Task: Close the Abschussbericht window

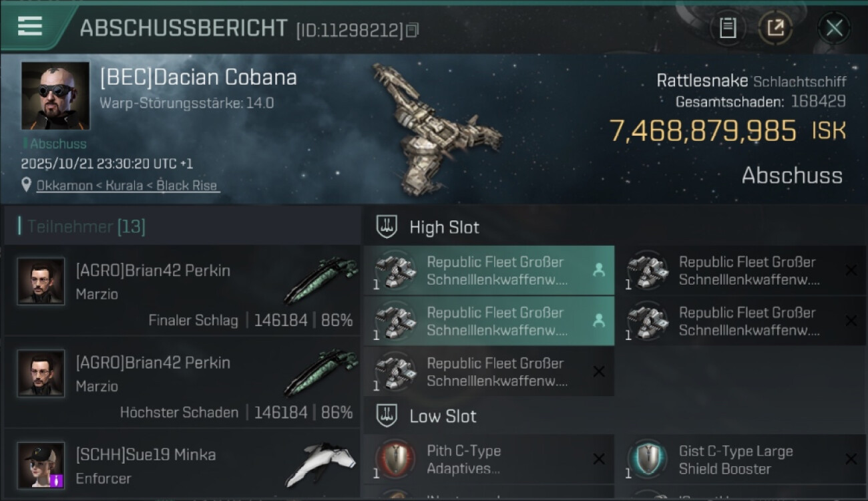Action: 834,28
